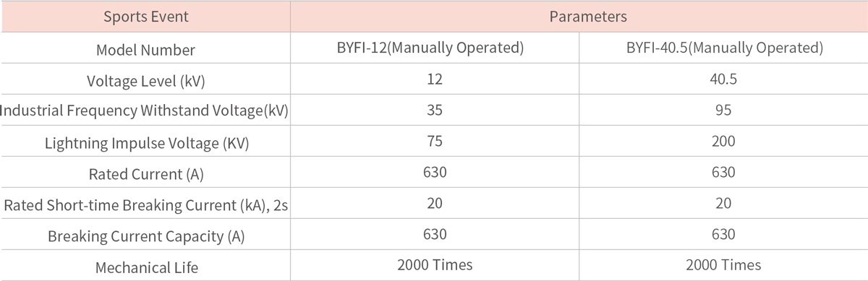Click the Model Number row label
This screenshot has height=281, width=868.
click(145, 50)
